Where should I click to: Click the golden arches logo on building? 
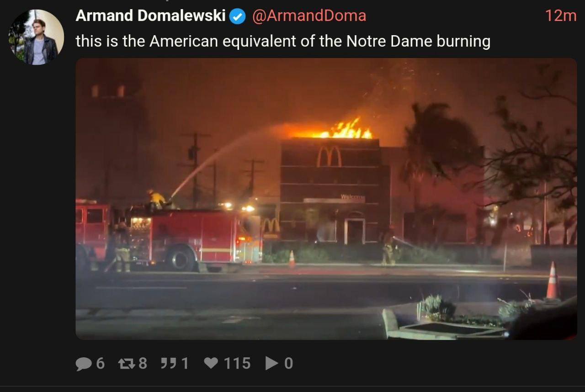click(x=329, y=157)
